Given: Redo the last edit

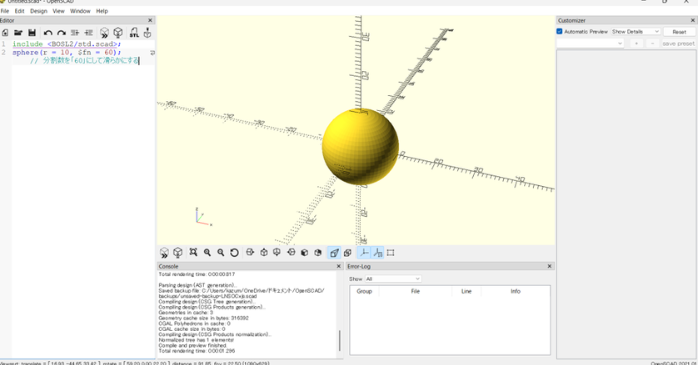Looking at the screenshot, I should pyautogui.click(x=61, y=32).
